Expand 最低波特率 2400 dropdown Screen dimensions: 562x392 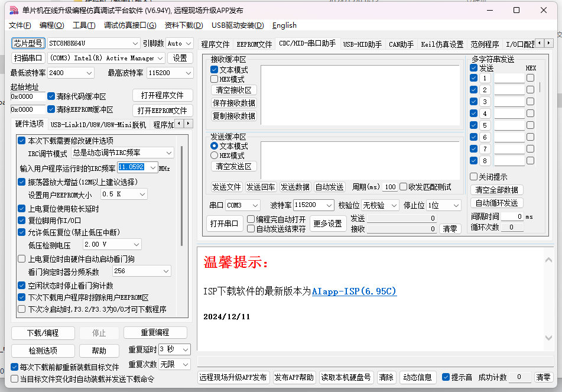[89, 73]
